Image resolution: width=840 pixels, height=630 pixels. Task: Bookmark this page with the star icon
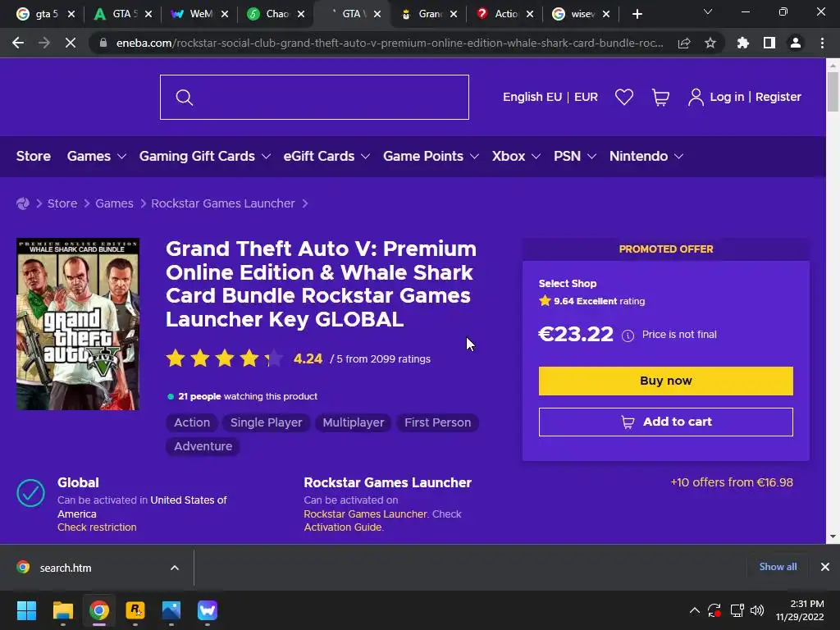(x=710, y=43)
